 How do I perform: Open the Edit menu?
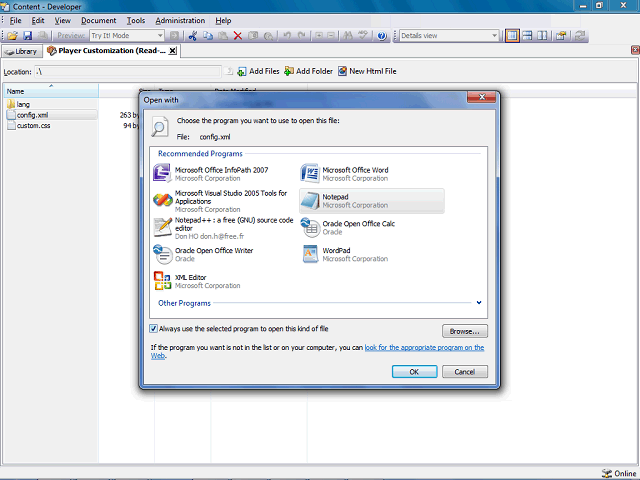[x=38, y=20]
